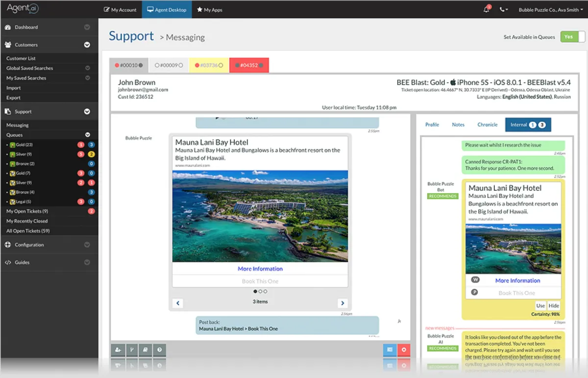Open All Open Tickets (59)
Viewport: 588px width, 378px height.
pyautogui.click(x=28, y=231)
